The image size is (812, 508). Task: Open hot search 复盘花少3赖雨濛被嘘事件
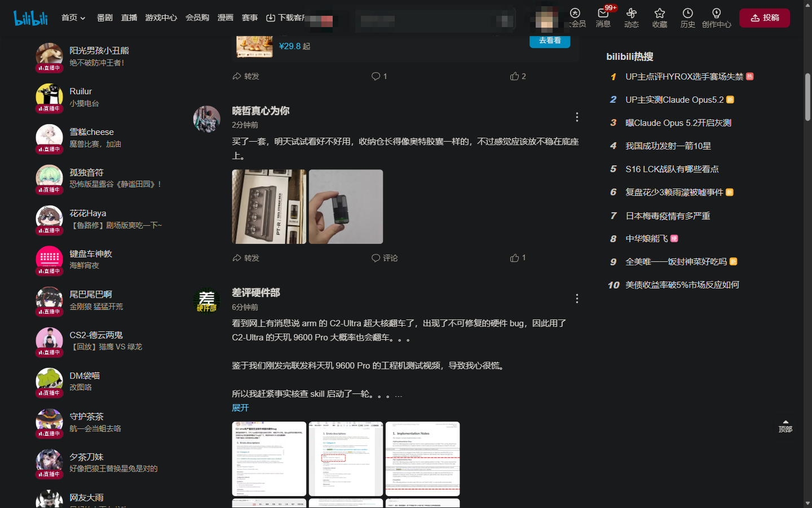(674, 192)
